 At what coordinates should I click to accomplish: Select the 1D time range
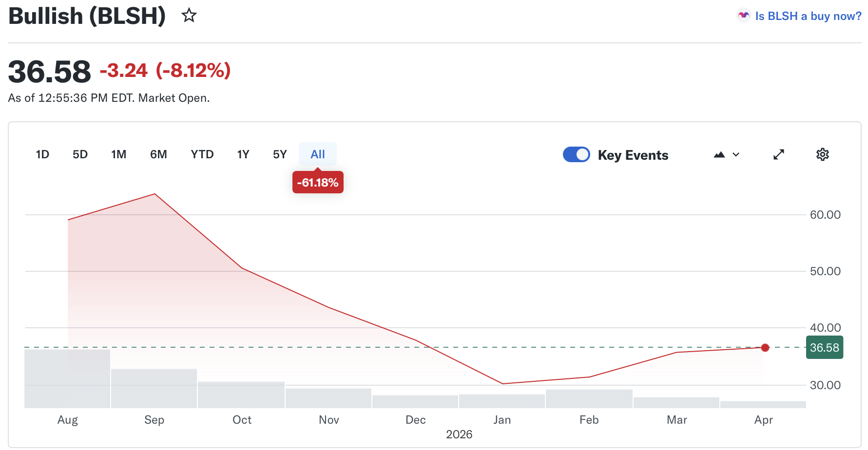[x=42, y=154]
